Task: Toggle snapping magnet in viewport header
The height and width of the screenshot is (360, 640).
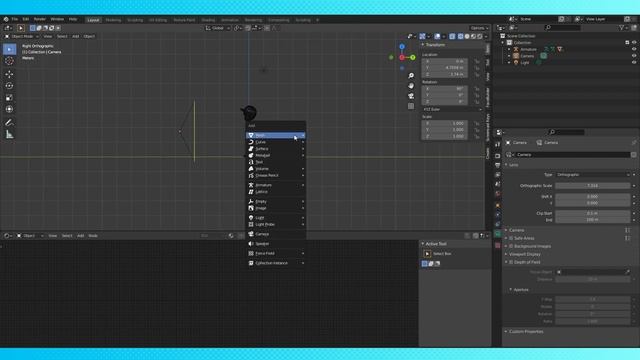Action: (248, 28)
